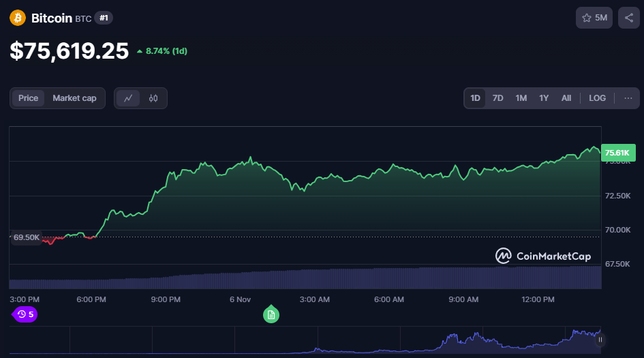Viewport: 644px width, 358px height.
Task: Switch to line chart view
Action: click(x=128, y=98)
